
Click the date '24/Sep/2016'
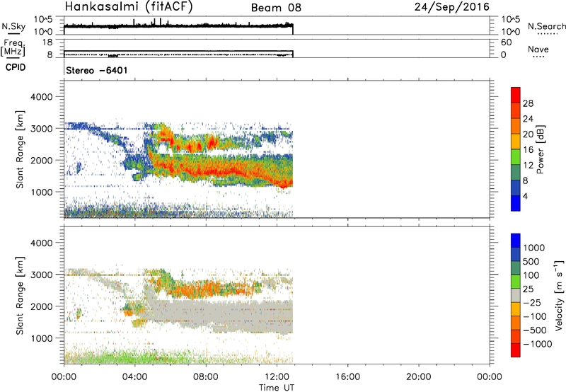pyautogui.click(x=452, y=6)
